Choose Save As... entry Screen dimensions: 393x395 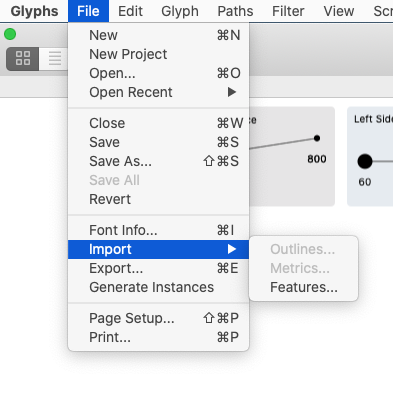click(x=158, y=161)
